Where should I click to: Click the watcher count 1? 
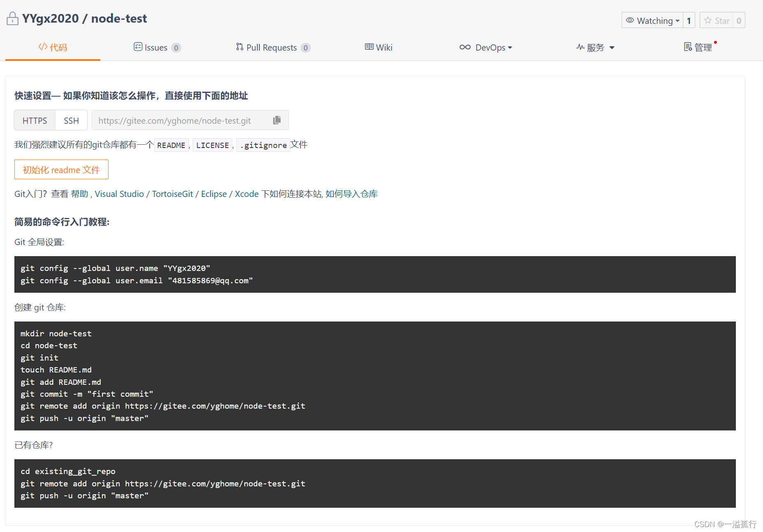(x=689, y=20)
